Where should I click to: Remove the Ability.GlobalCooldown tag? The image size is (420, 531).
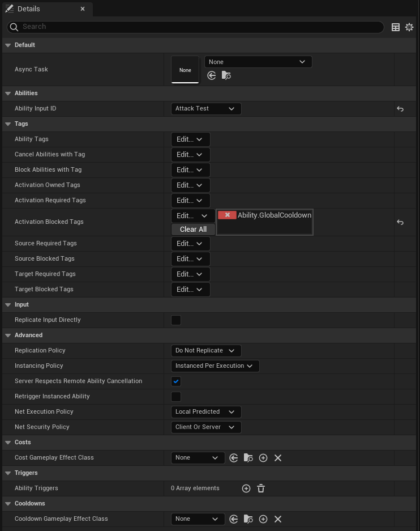[x=227, y=215]
